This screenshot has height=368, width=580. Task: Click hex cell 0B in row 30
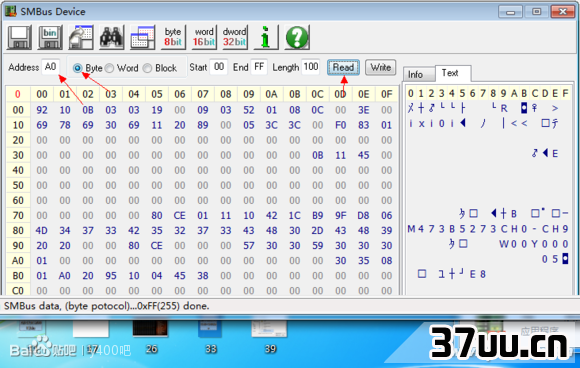coord(318,155)
